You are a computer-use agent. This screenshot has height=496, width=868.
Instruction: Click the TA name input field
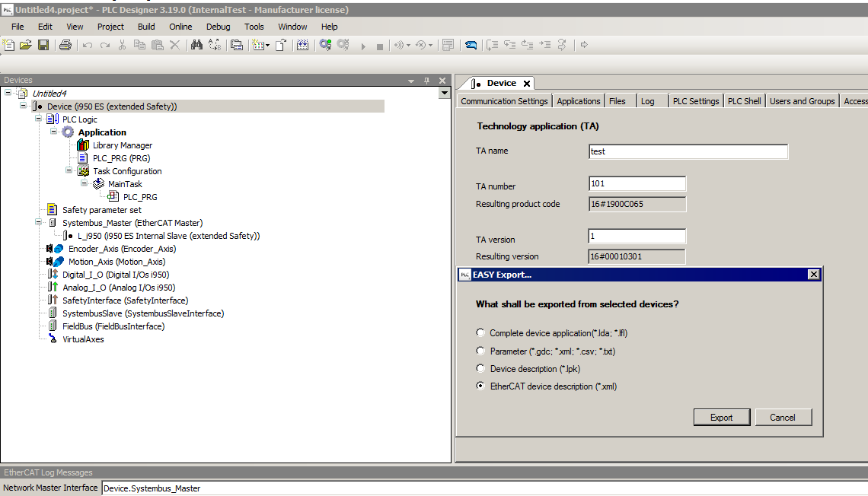point(688,151)
